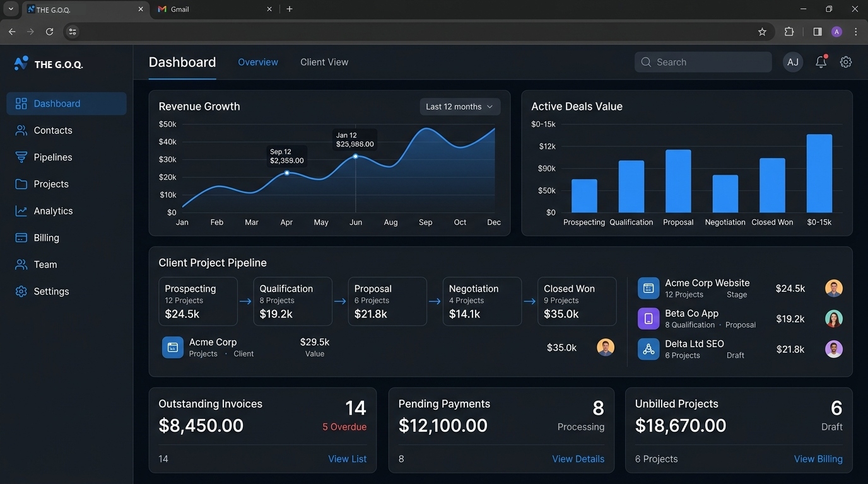Viewport: 868px width, 484px height.
Task: Reload the page in browser
Action: pos(49,32)
